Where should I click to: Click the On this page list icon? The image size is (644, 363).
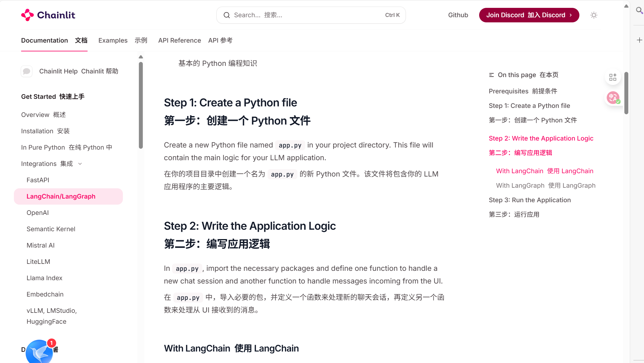coord(491,75)
